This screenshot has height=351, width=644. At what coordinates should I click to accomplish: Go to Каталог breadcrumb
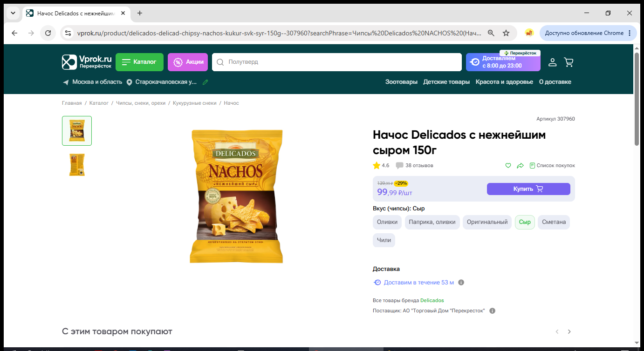[99, 103]
